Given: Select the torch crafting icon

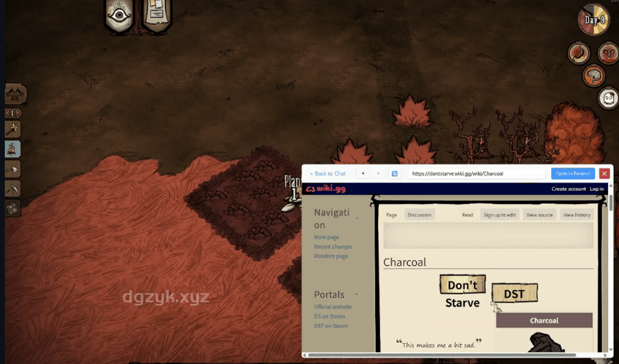Looking at the screenshot, I should 12,129.
